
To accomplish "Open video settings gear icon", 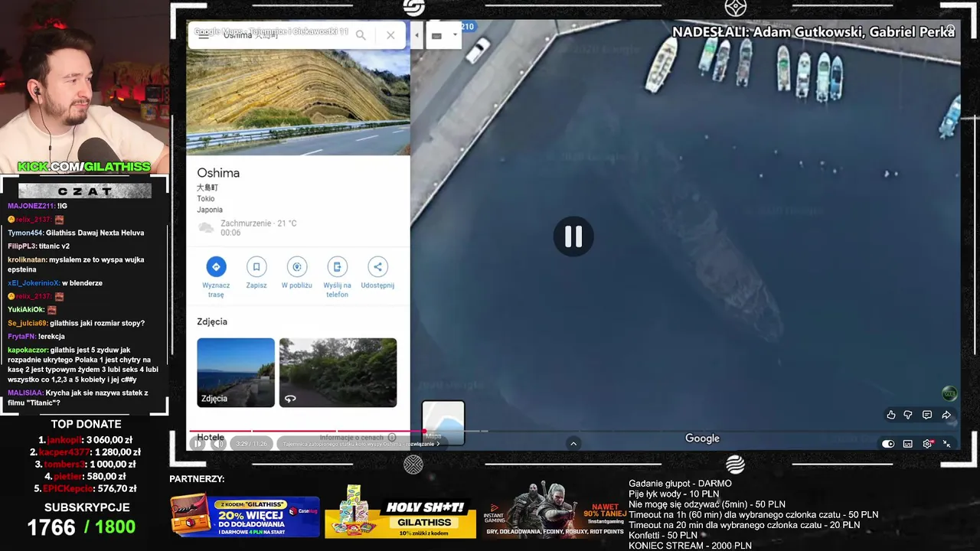I will pyautogui.click(x=928, y=444).
